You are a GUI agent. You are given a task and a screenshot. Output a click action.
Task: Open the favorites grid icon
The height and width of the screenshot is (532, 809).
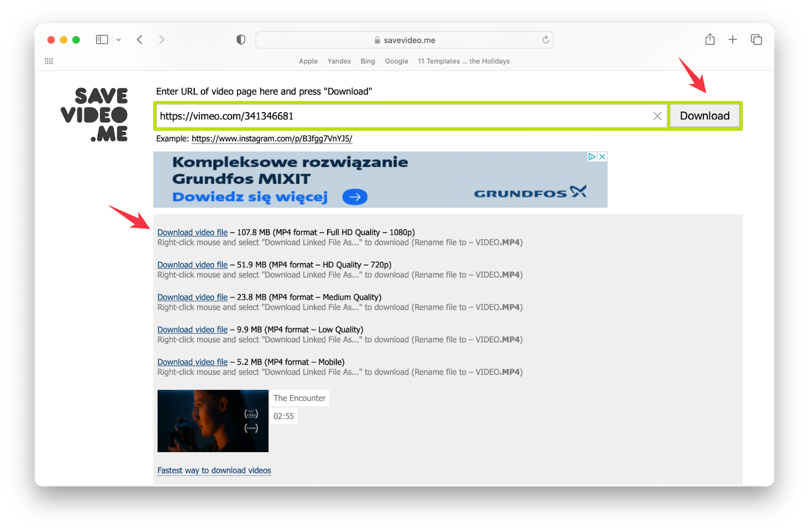(x=49, y=61)
